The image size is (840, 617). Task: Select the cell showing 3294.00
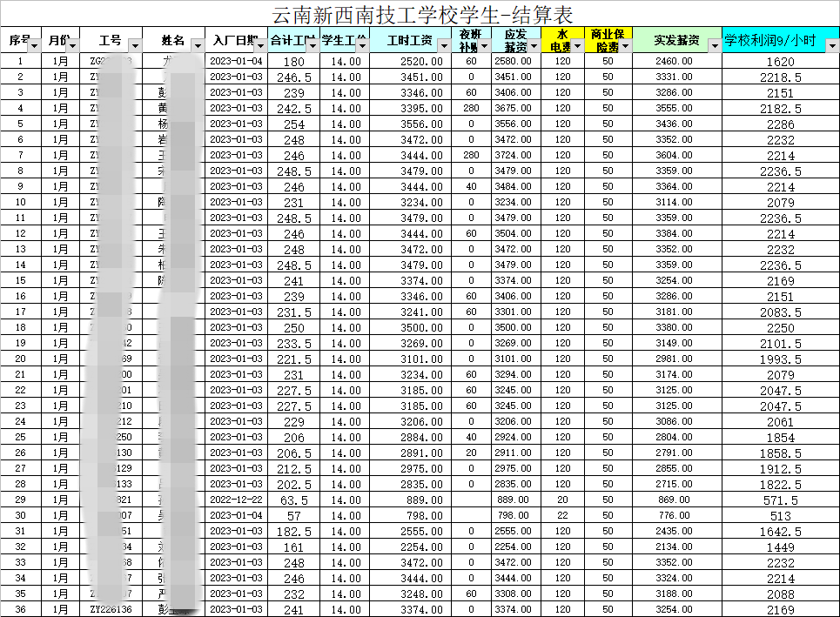[x=516, y=374]
